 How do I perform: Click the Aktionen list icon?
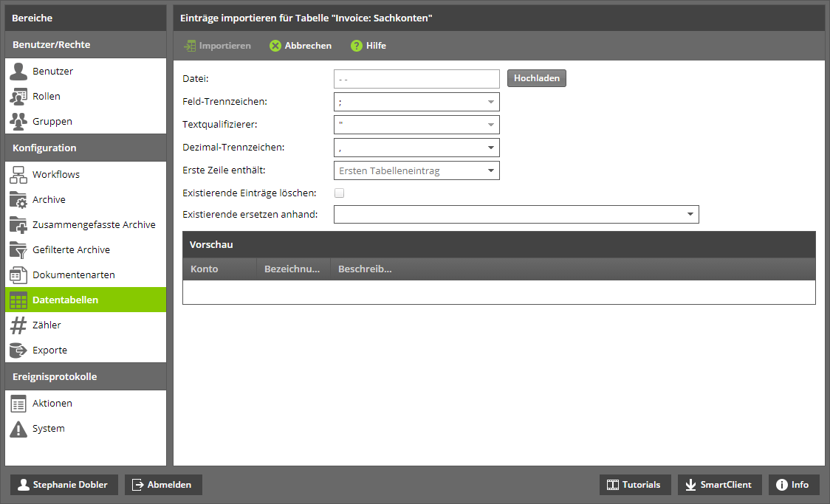tap(18, 404)
